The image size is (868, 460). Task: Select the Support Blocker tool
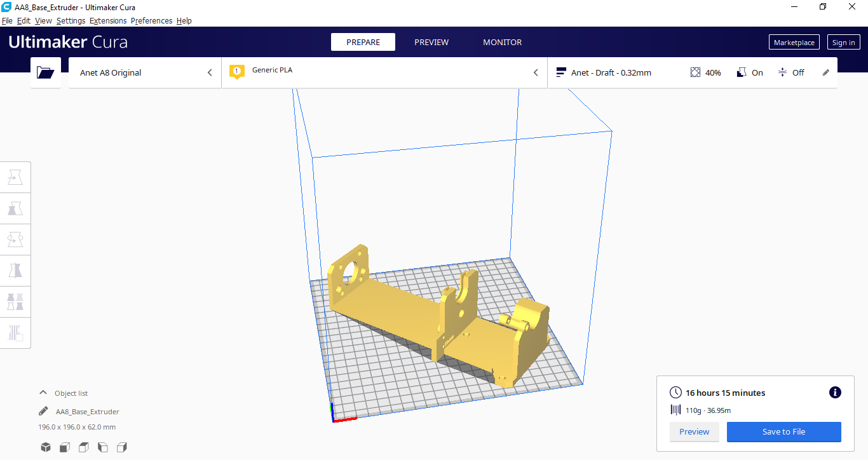[x=15, y=332]
